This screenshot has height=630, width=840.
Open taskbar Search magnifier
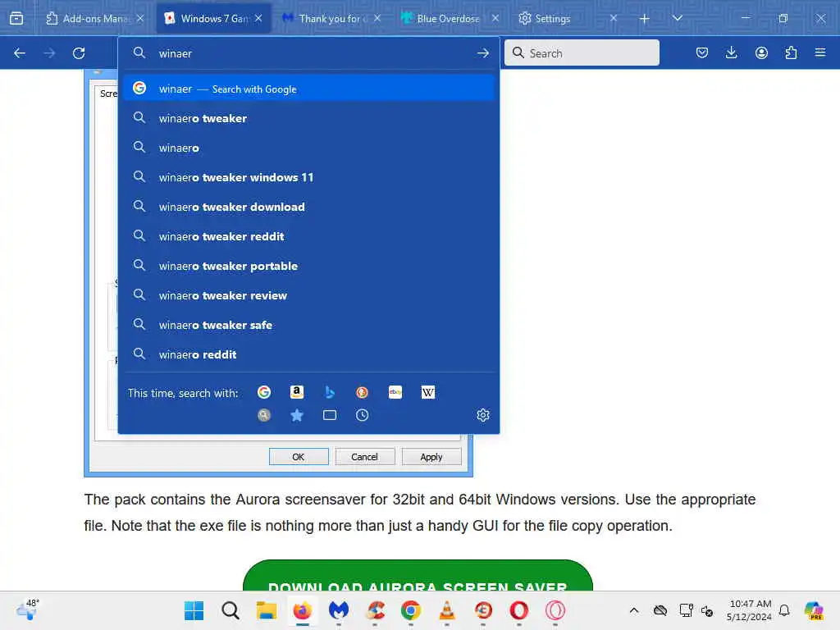231,610
